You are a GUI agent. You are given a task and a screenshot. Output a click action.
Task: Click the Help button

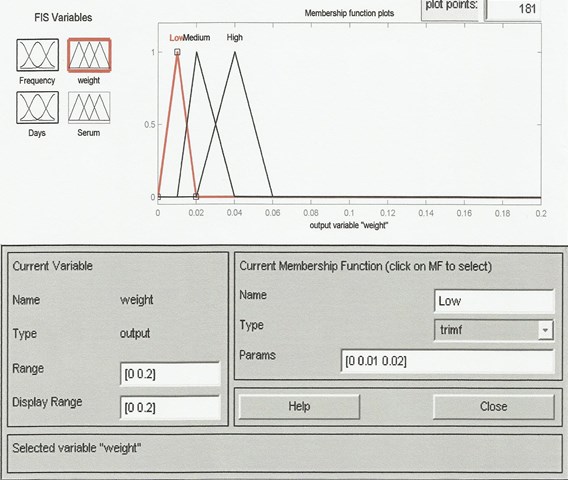[x=299, y=406]
